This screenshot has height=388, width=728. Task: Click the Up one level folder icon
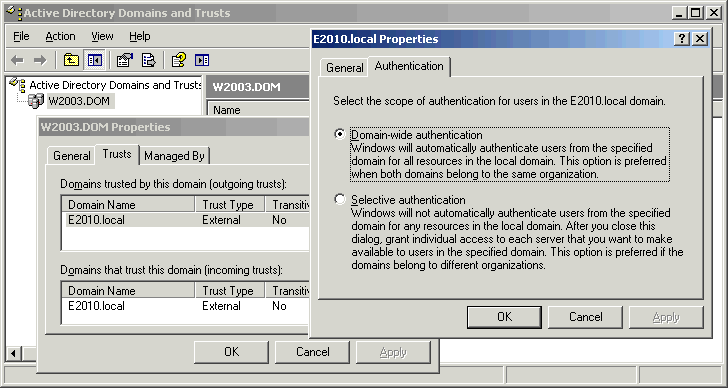pyautogui.click(x=71, y=60)
